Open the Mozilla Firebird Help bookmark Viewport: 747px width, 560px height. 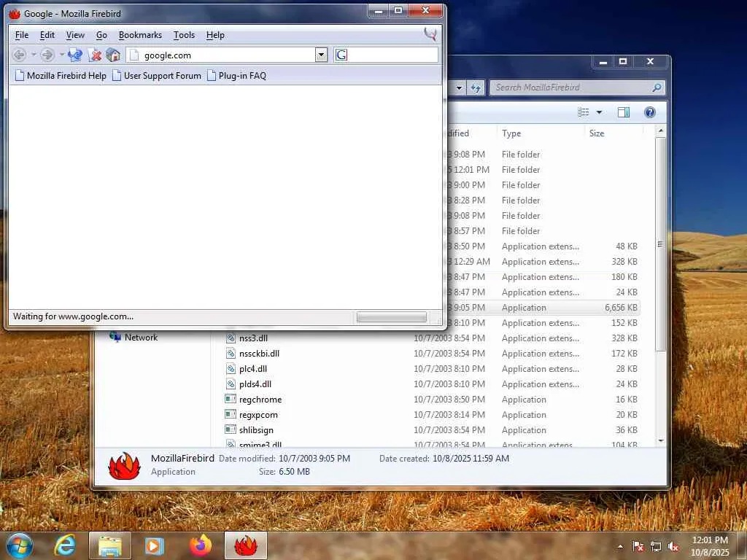pyautogui.click(x=61, y=76)
